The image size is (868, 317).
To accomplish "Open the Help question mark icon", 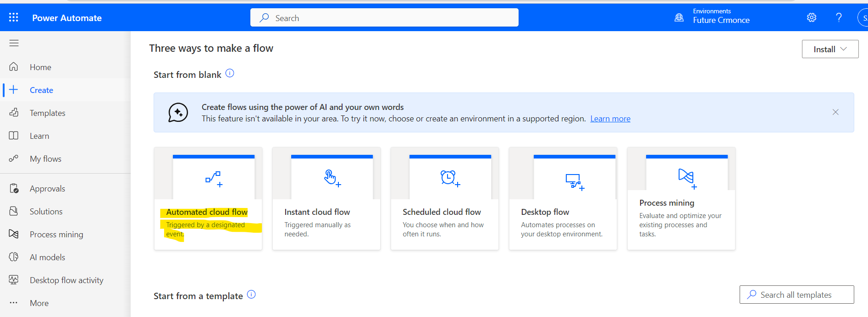I will (x=839, y=17).
